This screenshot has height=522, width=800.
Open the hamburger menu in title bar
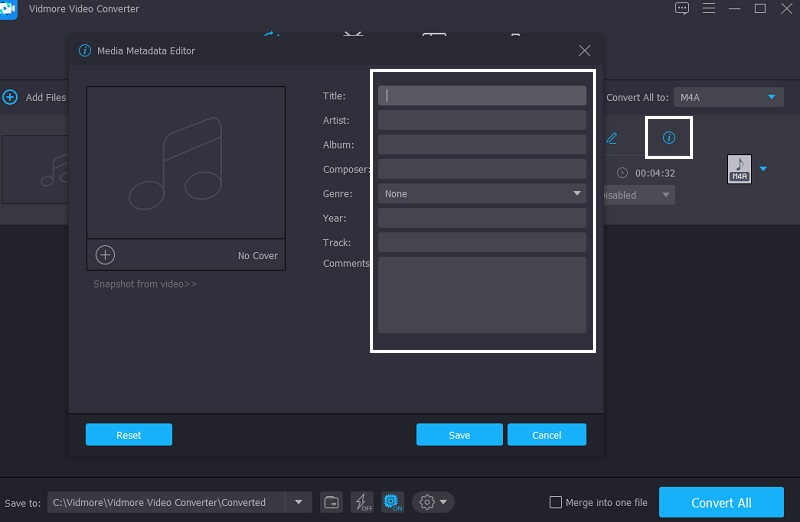[x=708, y=9]
